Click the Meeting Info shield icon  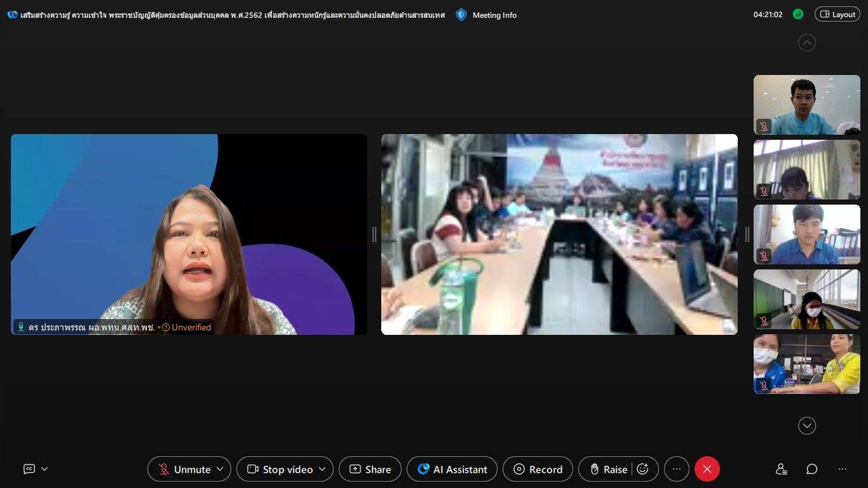point(461,15)
